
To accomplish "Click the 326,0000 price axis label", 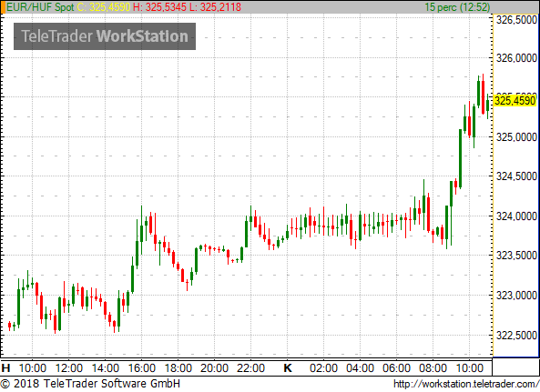I will [x=516, y=58].
